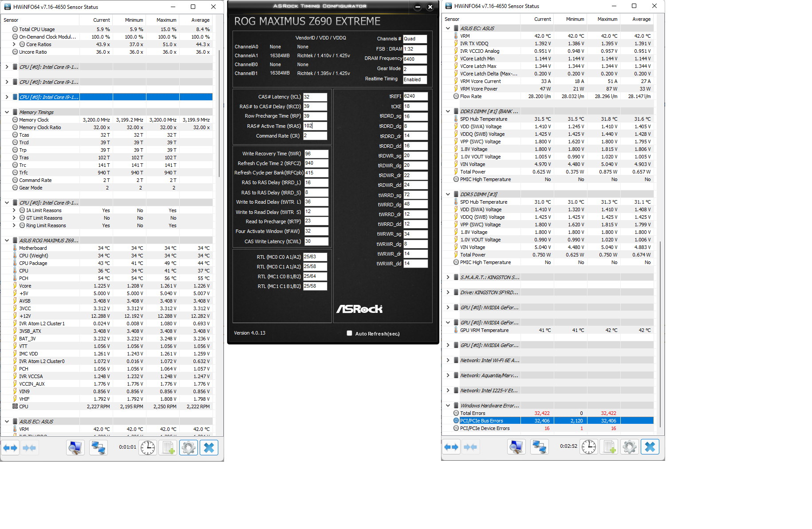
Task: Expand the Network: Intel Wi-Fi 6E group
Action: pyautogui.click(x=448, y=360)
